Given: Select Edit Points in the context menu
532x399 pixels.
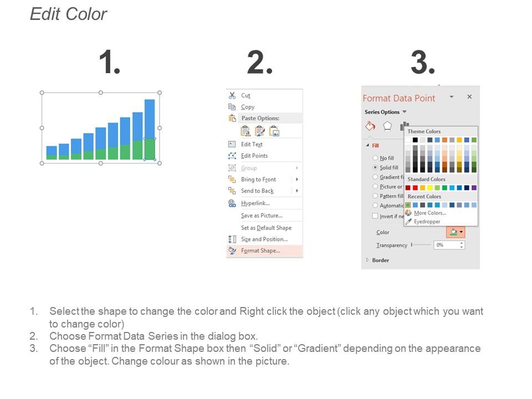Looking at the screenshot, I should click(254, 156).
